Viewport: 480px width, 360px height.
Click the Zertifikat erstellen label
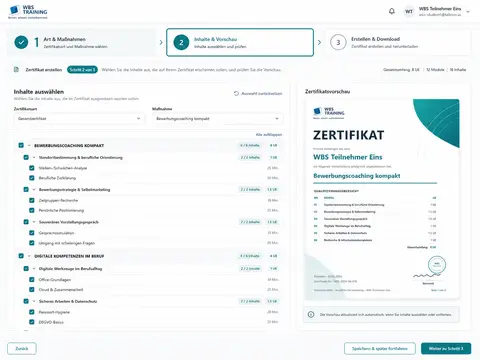(44, 70)
